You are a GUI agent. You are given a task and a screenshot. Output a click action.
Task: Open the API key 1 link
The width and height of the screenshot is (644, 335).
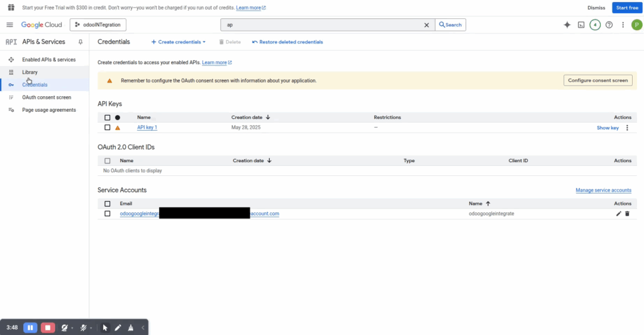(147, 127)
